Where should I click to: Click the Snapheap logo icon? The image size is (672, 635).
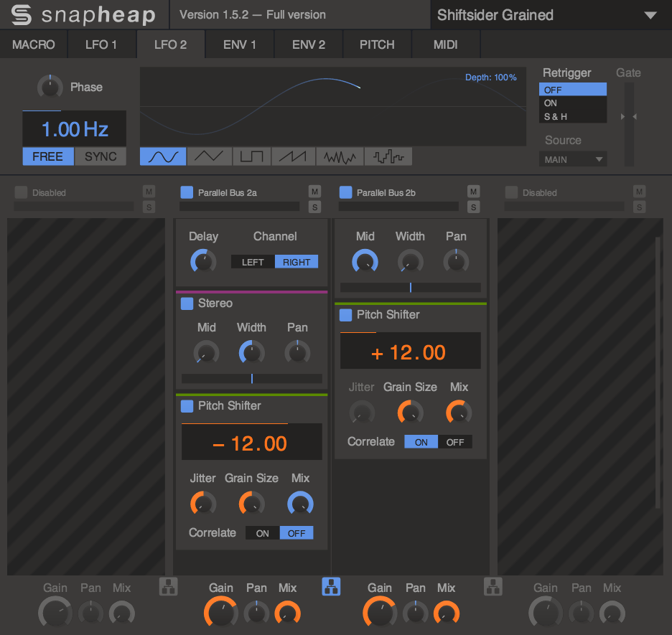coord(22,14)
